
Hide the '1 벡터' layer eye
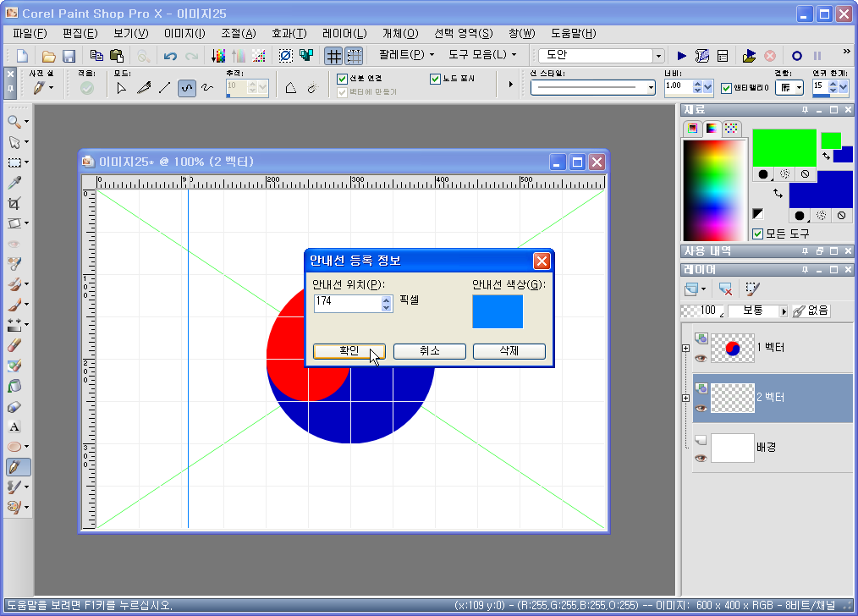(x=701, y=358)
